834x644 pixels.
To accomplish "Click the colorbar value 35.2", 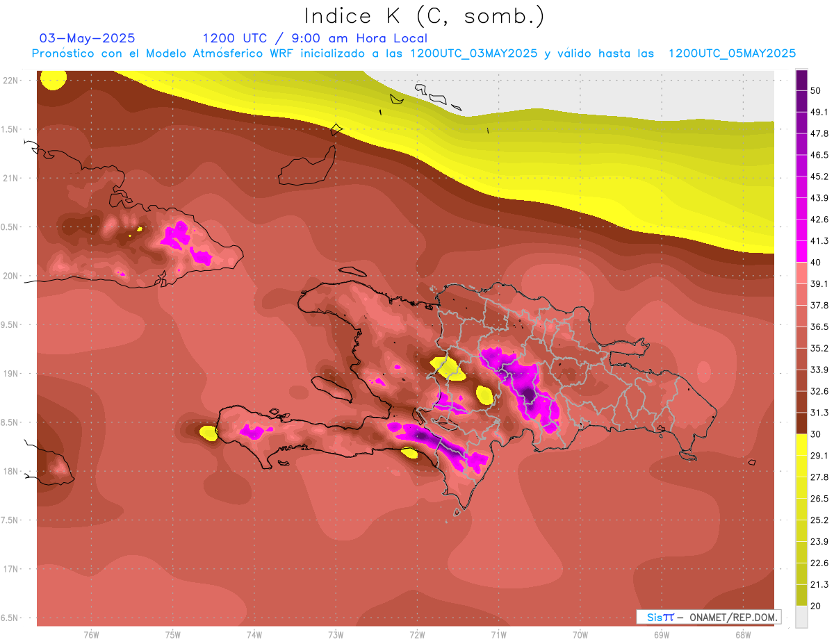I will pyautogui.click(x=819, y=348).
